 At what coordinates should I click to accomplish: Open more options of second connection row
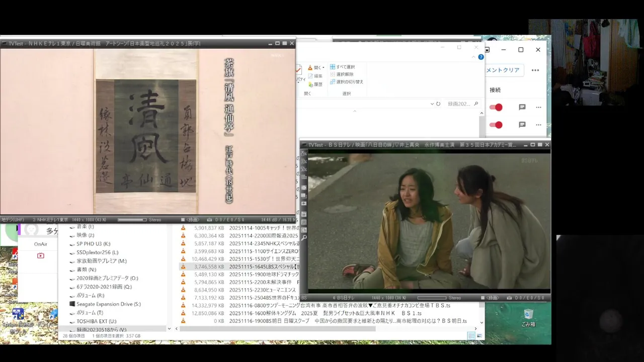(538, 125)
